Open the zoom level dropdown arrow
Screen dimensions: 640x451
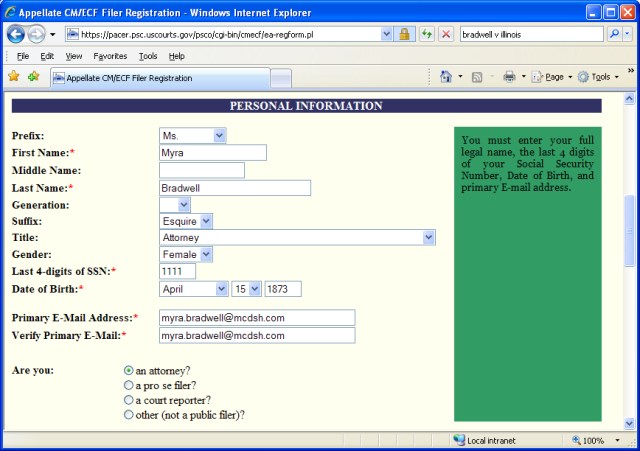coord(617,440)
